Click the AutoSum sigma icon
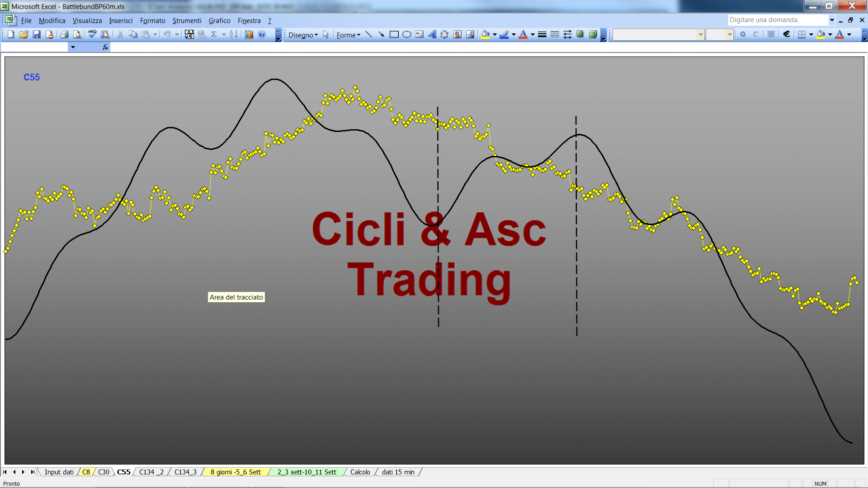The image size is (868, 488). pyautogui.click(x=214, y=34)
